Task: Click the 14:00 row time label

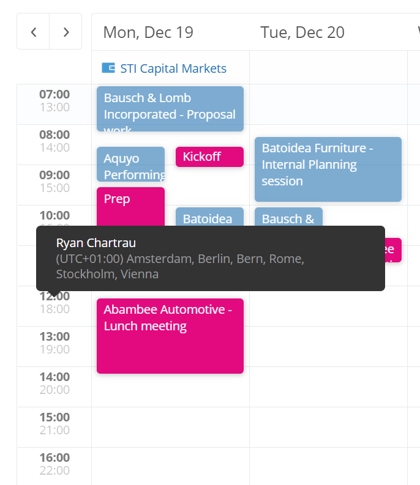Action: 54,377
